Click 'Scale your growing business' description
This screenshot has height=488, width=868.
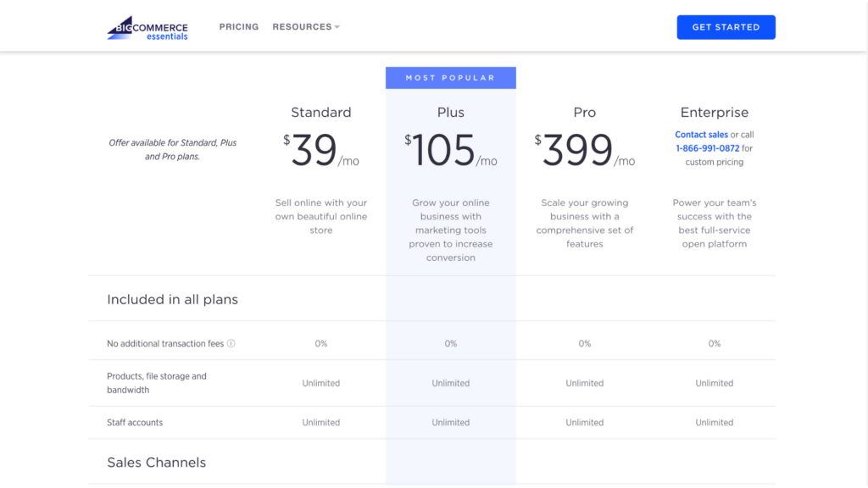tap(585, 224)
